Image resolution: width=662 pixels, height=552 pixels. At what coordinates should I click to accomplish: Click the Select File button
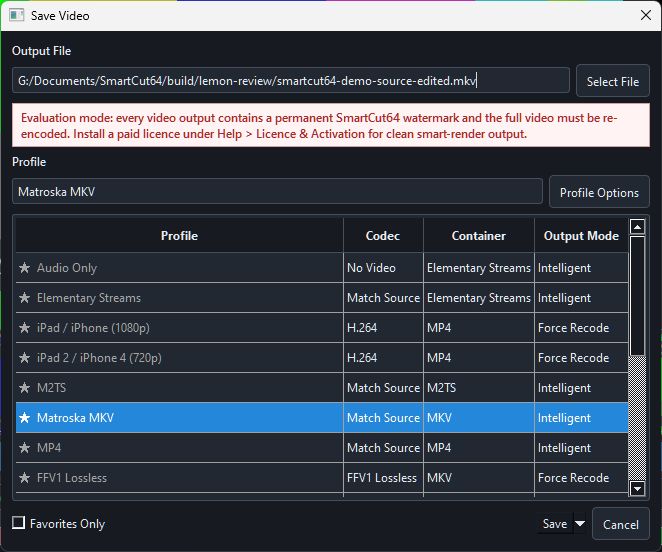click(613, 81)
